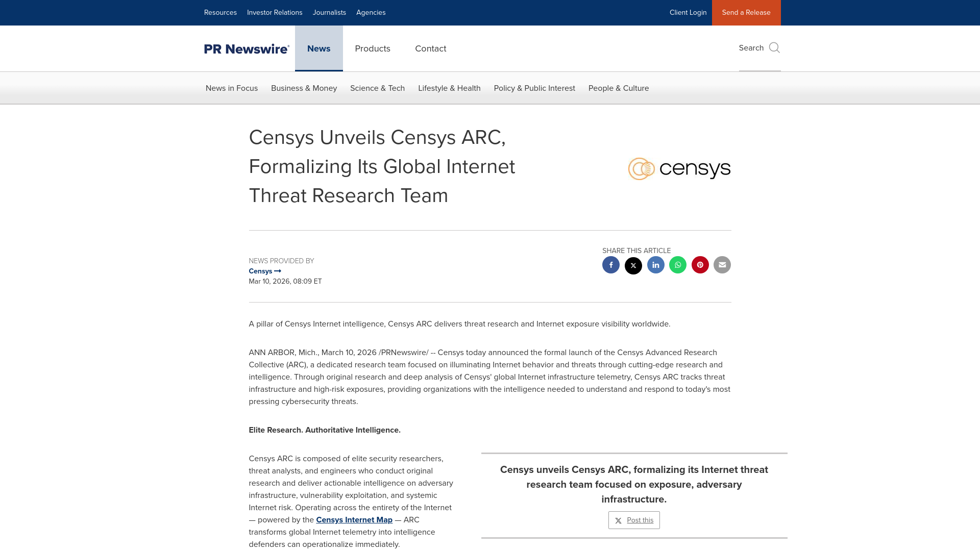The height and width of the screenshot is (551, 980).
Task: Open search with the magnifier icon
Action: pos(774,47)
